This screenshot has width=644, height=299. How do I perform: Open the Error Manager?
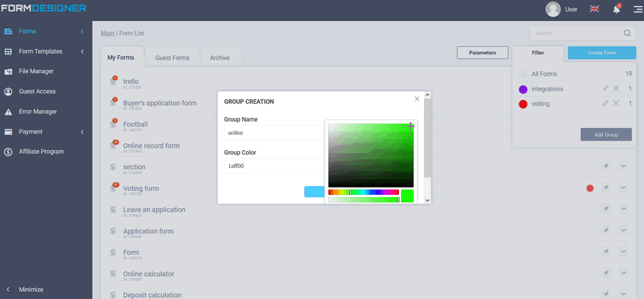tap(38, 112)
